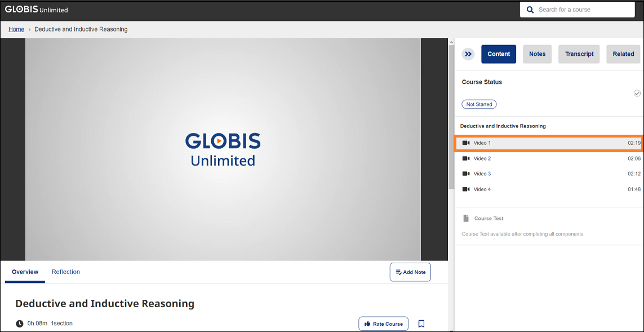Open the Transcript tab

[579, 54]
